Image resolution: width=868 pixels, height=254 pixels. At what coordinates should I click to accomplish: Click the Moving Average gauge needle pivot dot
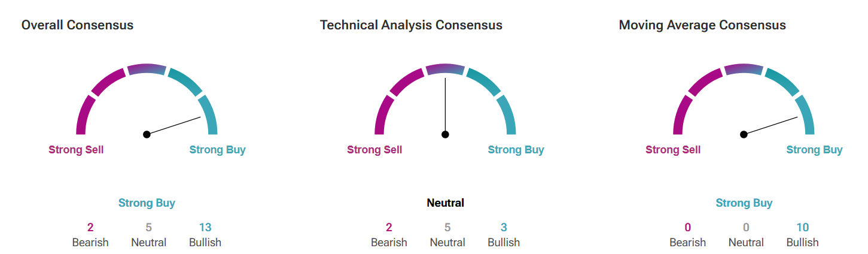point(744,134)
